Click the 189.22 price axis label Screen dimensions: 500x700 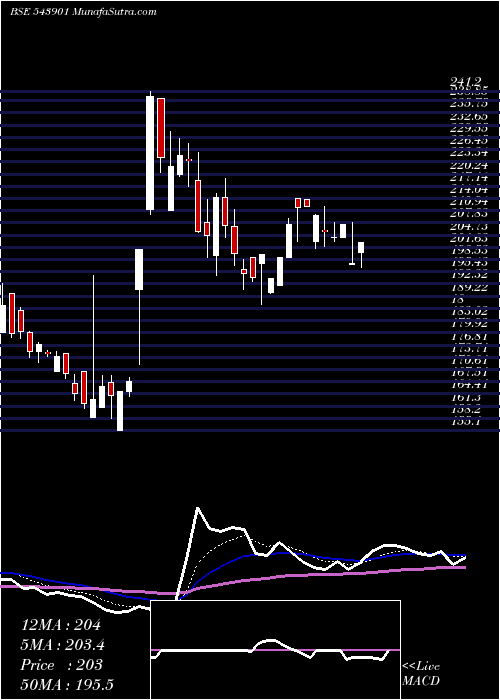(468, 288)
